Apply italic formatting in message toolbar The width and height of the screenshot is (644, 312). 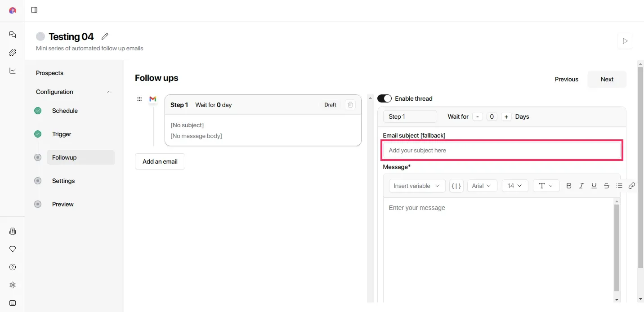click(581, 186)
